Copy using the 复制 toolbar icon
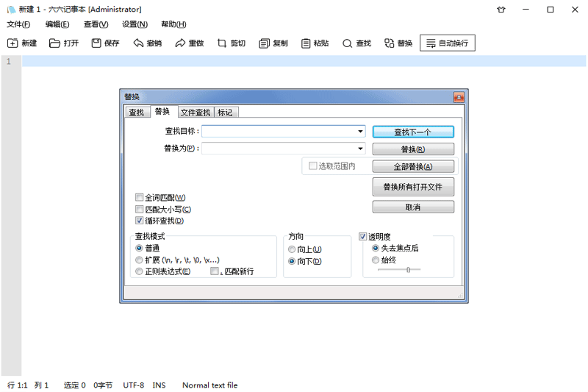Image resolution: width=588 pixels, height=392 pixels. 264,43
